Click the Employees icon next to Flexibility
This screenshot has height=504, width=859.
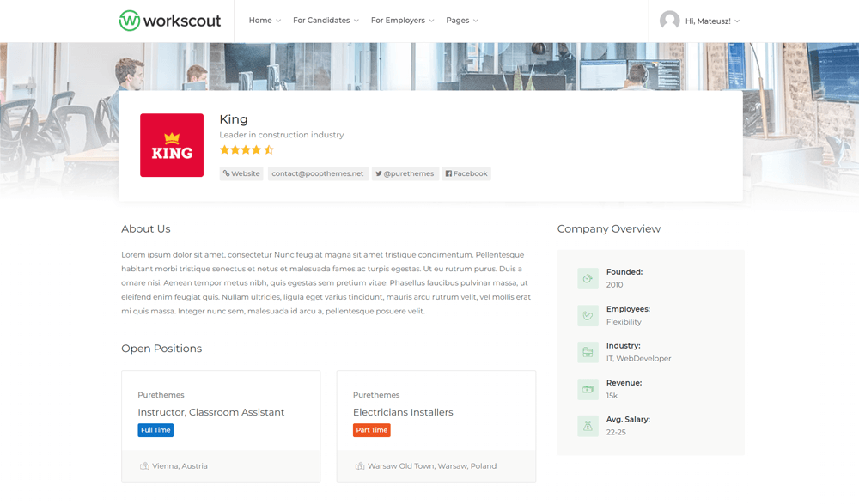click(x=588, y=315)
